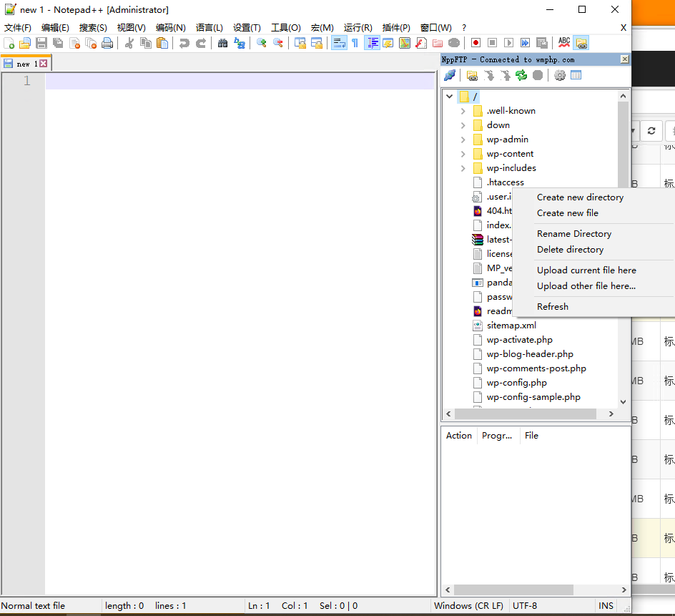The image size is (675, 616).
Task: Toggle the indent guide toolbar button
Action: [x=372, y=43]
